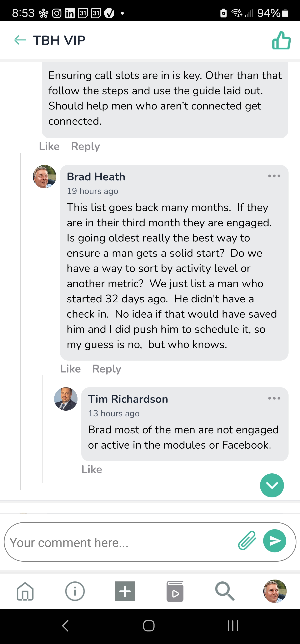Tap the thumbs-up icon in the header
Screen dimensions: 300x644
[281, 40]
